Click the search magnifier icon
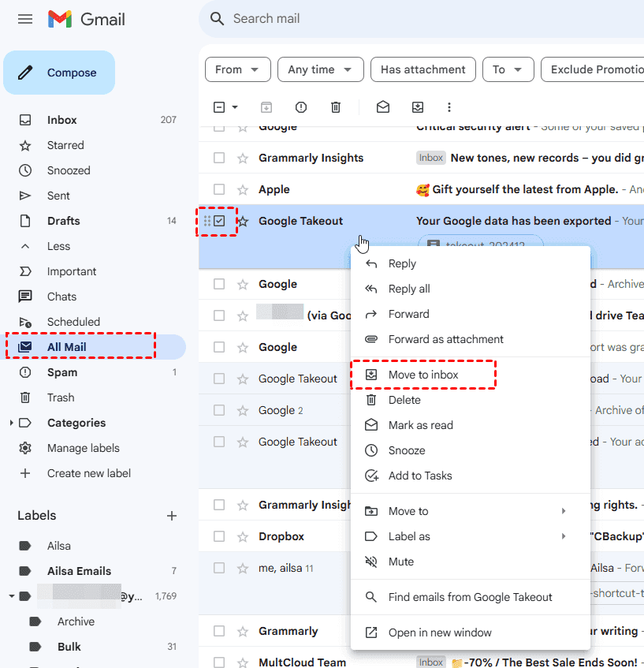Viewport: 644px width, 668px height. 217,19
